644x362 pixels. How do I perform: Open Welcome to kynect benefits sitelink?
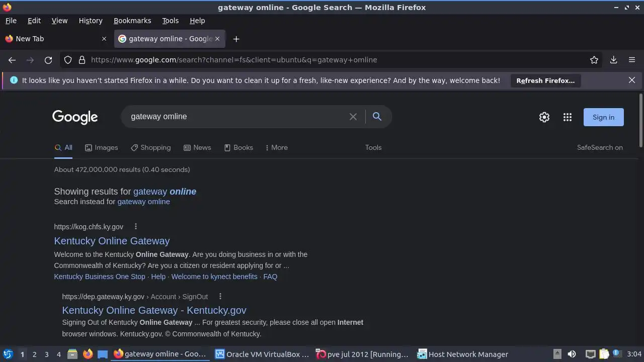click(214, 277)
